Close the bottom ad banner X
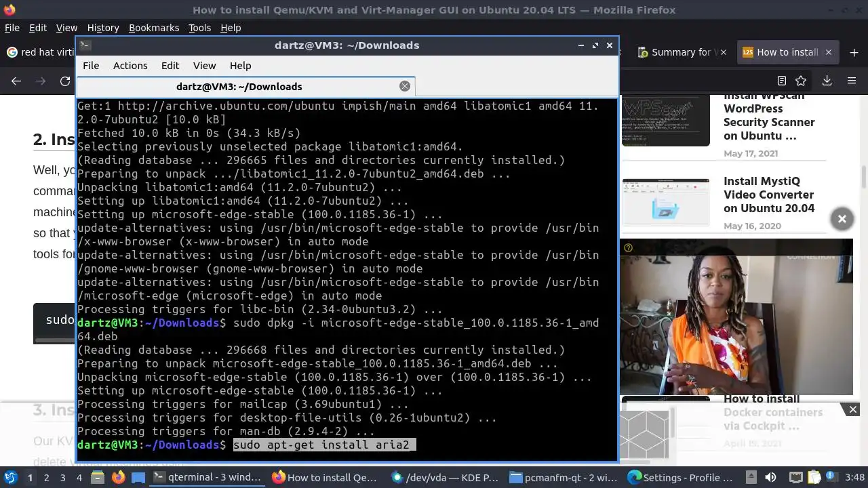This screenshot has height=488, width=868. click(x=853, y=409)
